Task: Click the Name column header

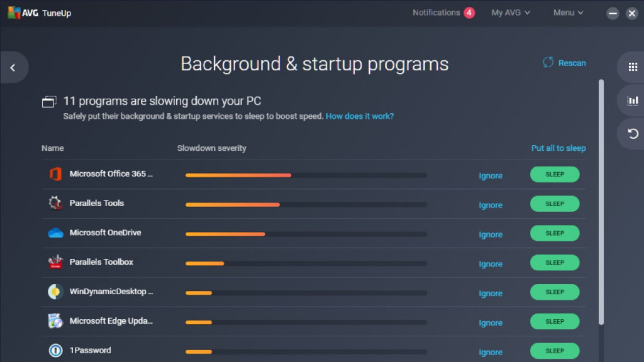Action: point(52,148)
